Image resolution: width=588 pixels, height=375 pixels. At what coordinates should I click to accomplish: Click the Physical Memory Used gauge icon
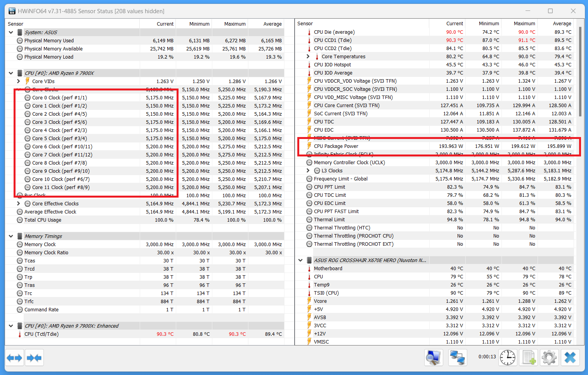pyautogui.click(x=20, y=41)
